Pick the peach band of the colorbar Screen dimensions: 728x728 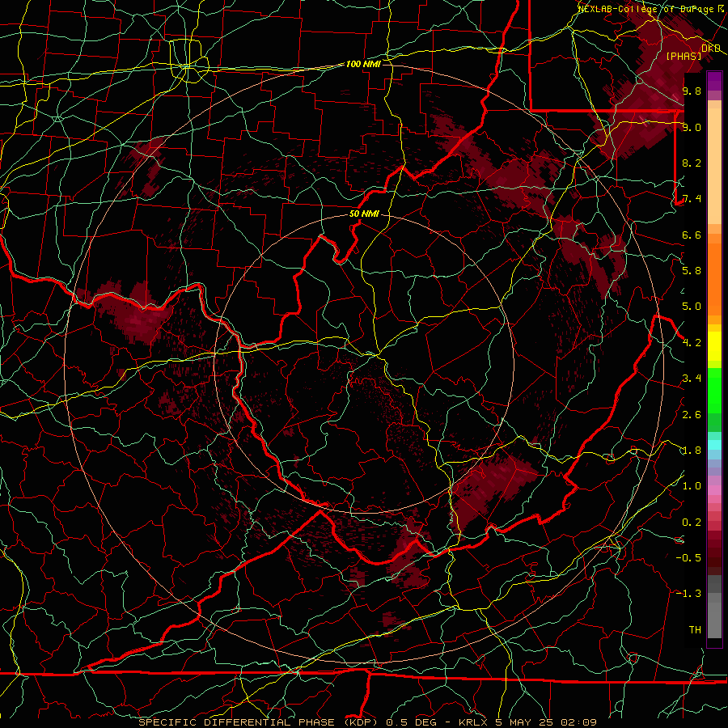pyautogui.click(x=714, y=163)
